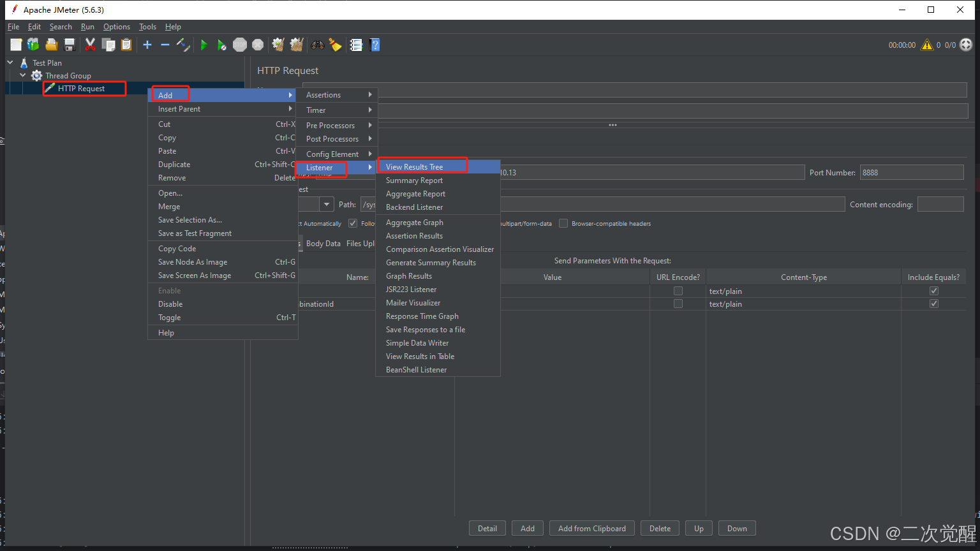Click the Search binoculars icon
The image size is (980, 551).
point(317,45)
